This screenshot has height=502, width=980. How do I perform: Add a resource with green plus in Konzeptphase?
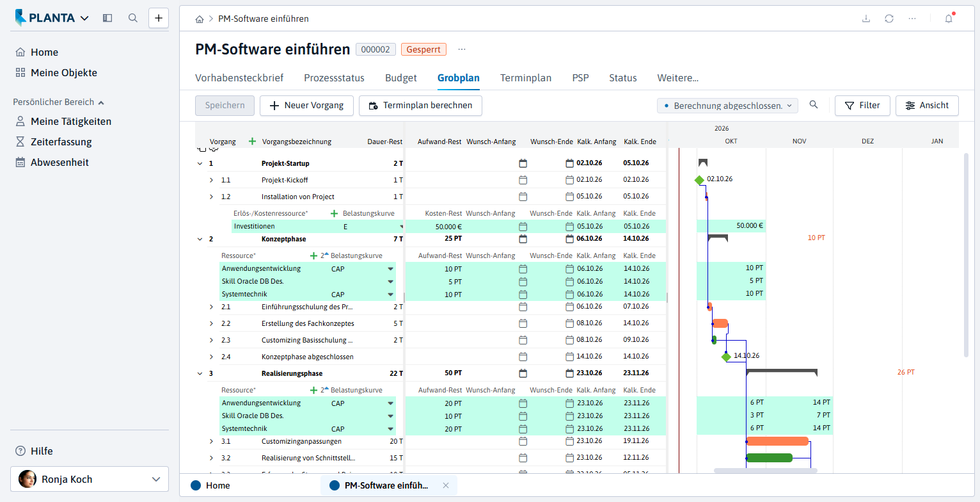(x=313, y=255)
